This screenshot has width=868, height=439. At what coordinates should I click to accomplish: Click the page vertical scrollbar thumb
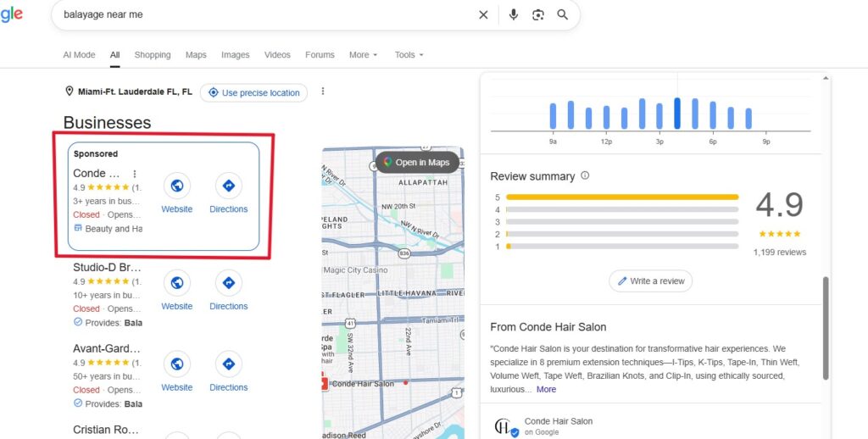826,328
